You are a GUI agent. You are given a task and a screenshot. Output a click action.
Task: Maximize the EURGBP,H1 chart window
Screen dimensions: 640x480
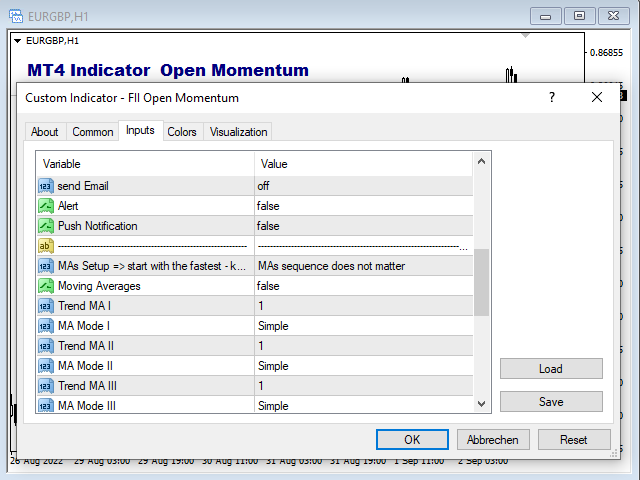point(579,16)
